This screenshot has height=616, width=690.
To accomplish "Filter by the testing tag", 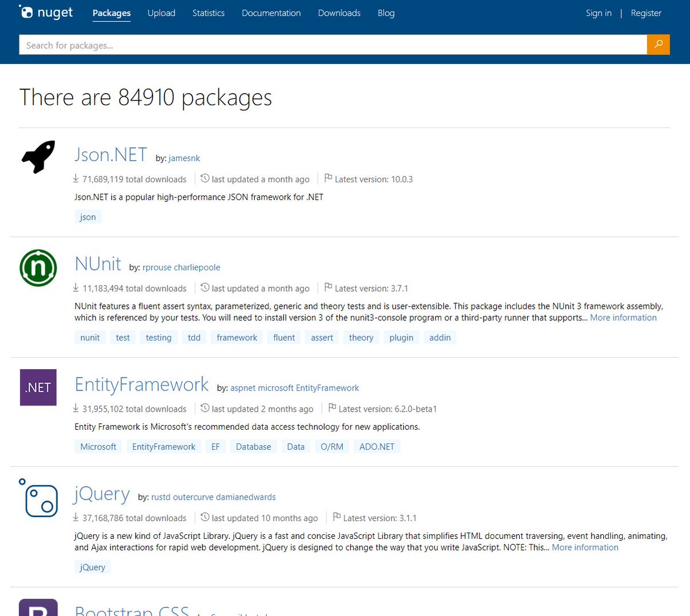I will [x=159, y=338].
